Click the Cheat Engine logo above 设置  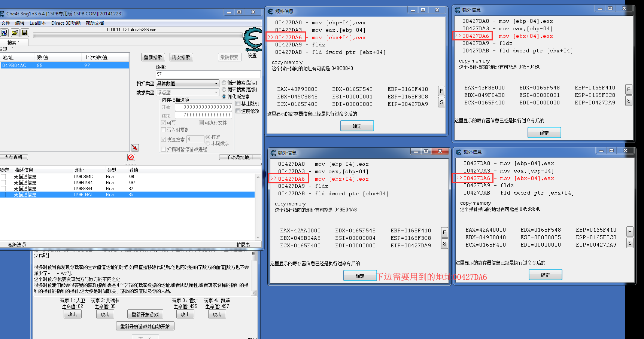[x=252, y=39]
